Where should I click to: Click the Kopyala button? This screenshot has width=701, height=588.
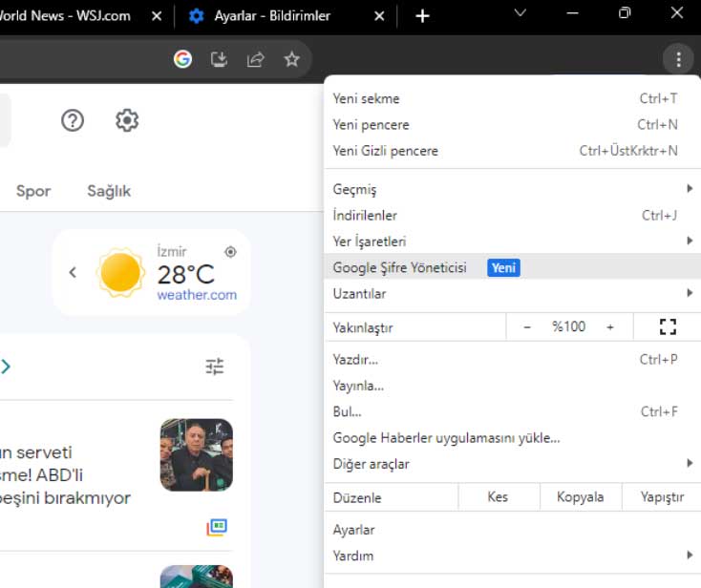[581, 497]
